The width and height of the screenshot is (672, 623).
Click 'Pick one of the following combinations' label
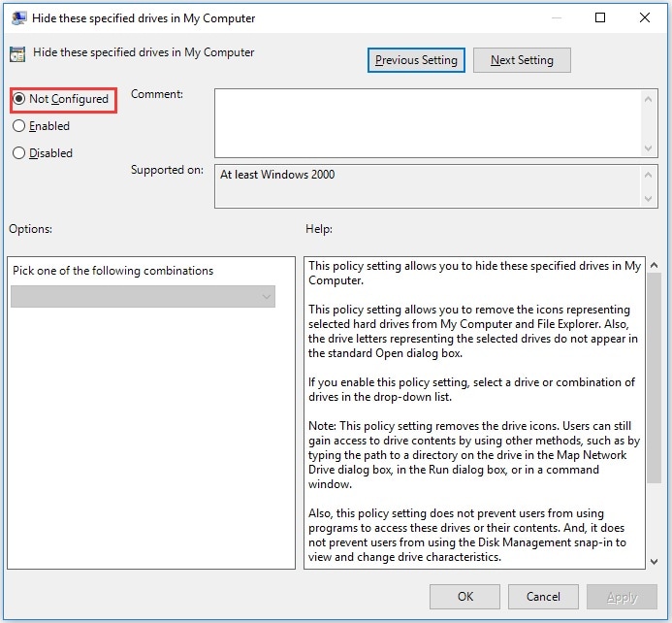tap(112, 271)
